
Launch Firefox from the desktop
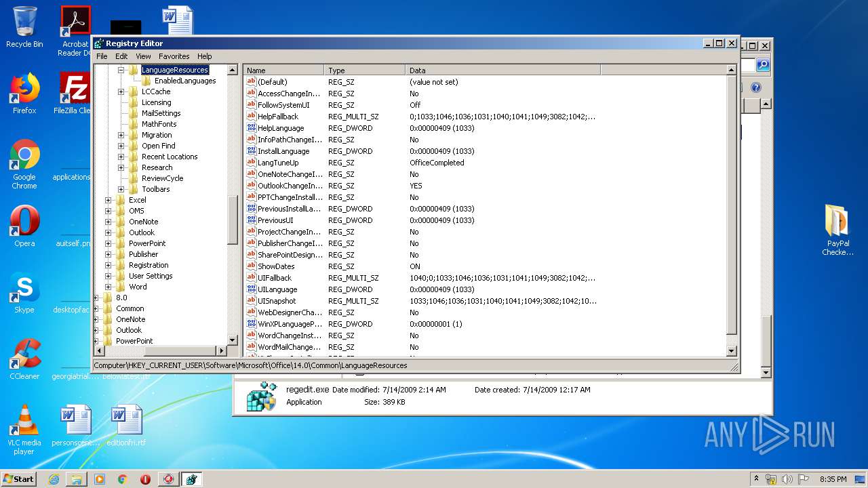point(24,94)
